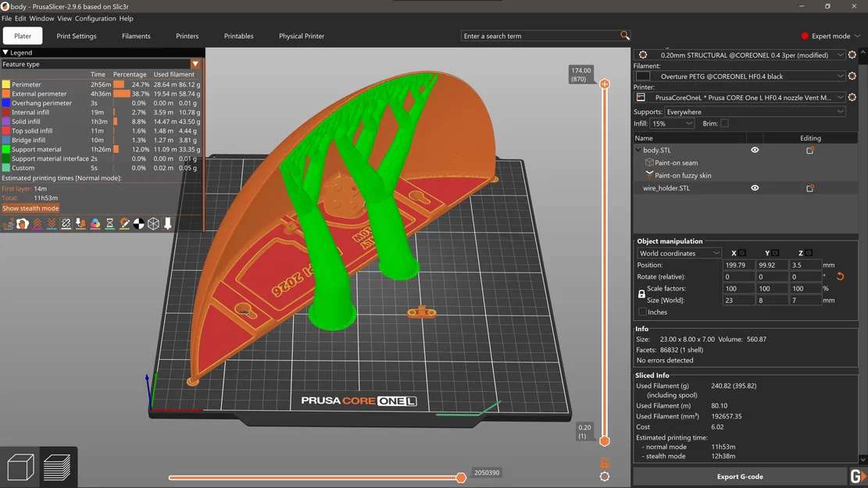Enable the Brim checkbox
868x488 pixels.
[724, 123]
